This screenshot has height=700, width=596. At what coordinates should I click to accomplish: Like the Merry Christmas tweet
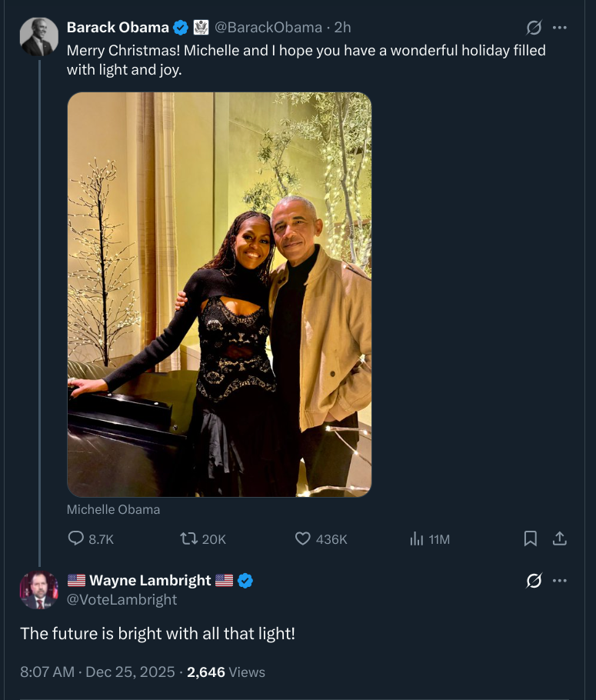point(303,538)
